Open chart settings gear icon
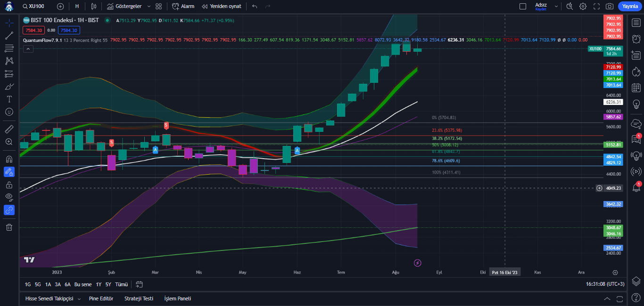644x306 pixels. click(x=583, y=6)
